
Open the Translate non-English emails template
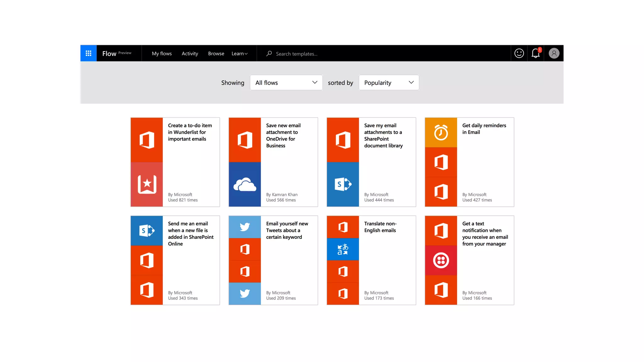pyautogui.click(x=380, y=227)
